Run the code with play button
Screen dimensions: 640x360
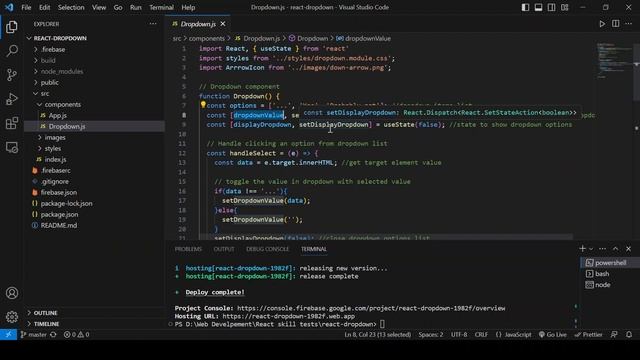point(602,24)
